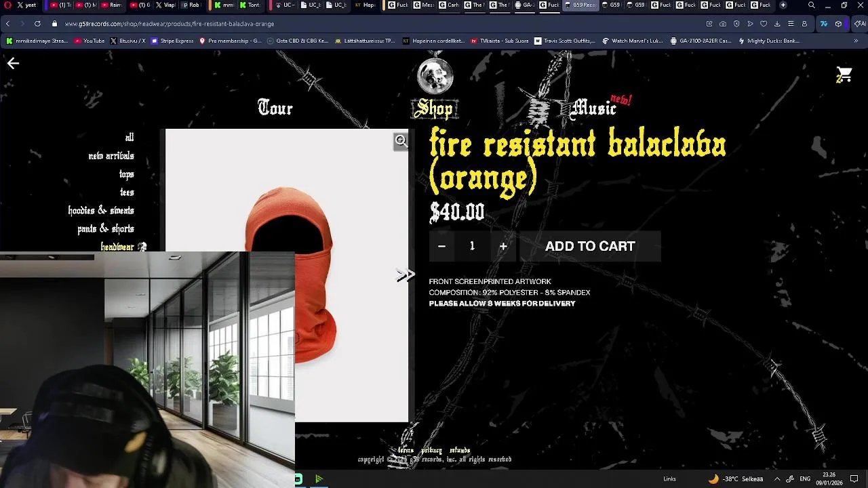This screenshot has height=488, width=868.
Task: Open the privacy footer link
Action: (x=431, y=450)
